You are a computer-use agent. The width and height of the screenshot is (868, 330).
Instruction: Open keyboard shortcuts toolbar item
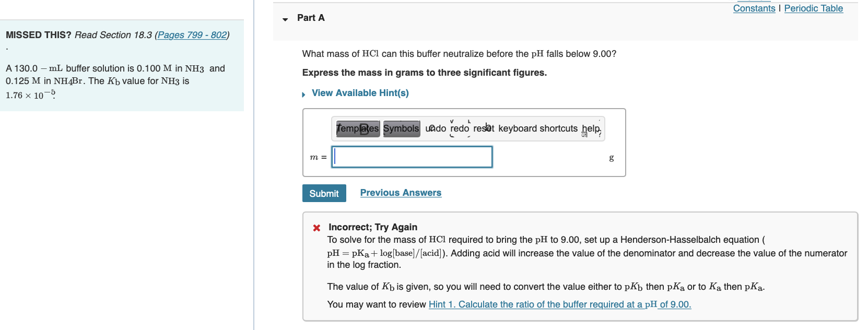pos(538,128)
